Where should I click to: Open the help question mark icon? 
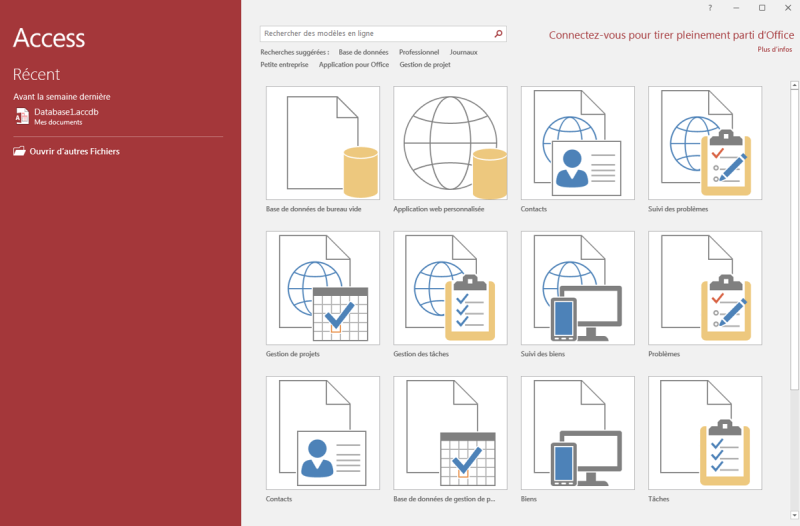pos(710,8)
